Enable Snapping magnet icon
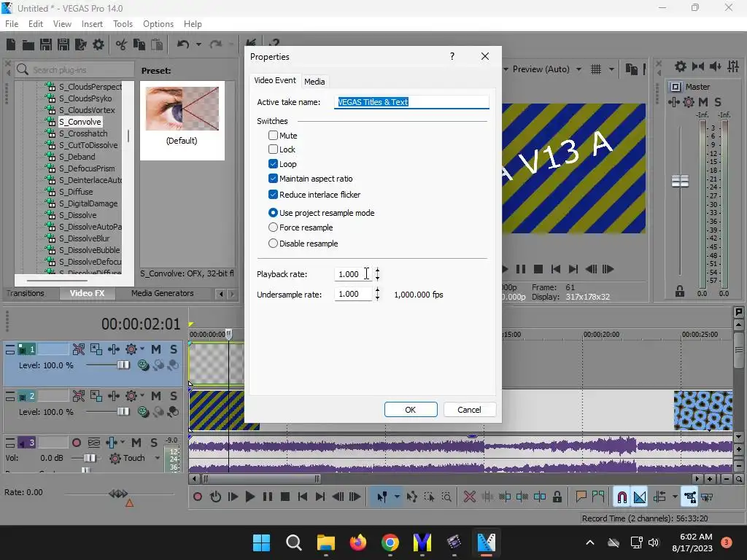 622,497
